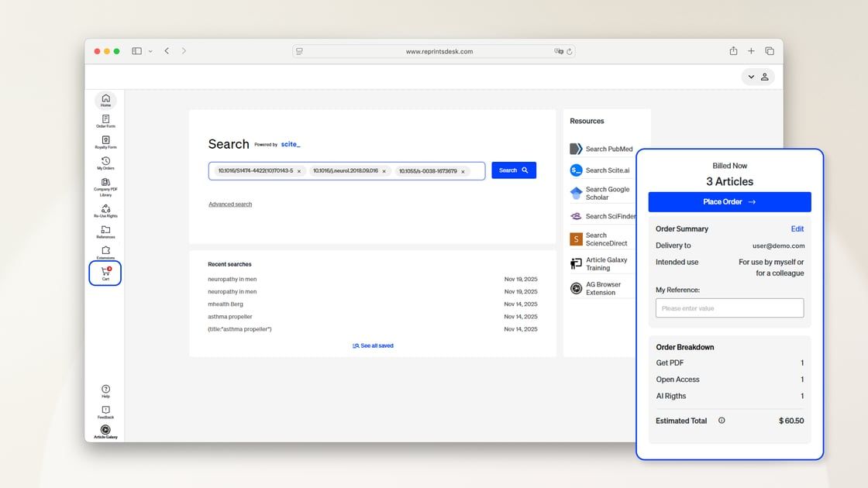This screenshot has height=488, width=868.
Task: Reload the page in Safari
Action: [569, 51]
